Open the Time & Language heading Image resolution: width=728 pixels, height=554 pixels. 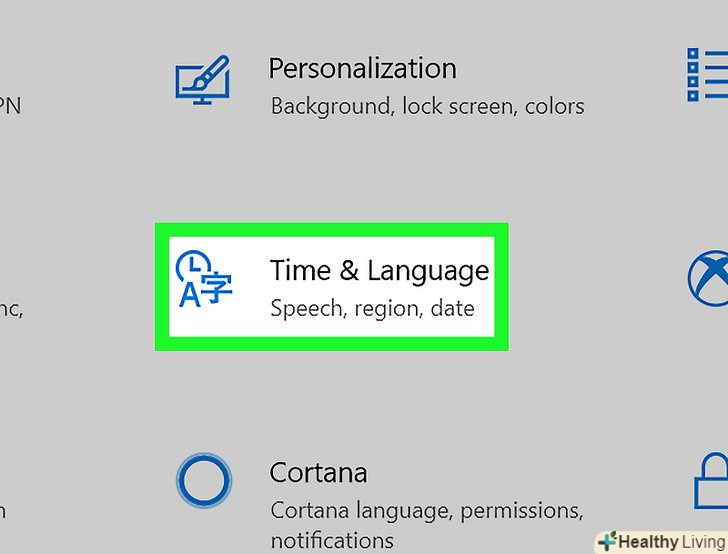point(379,271)
